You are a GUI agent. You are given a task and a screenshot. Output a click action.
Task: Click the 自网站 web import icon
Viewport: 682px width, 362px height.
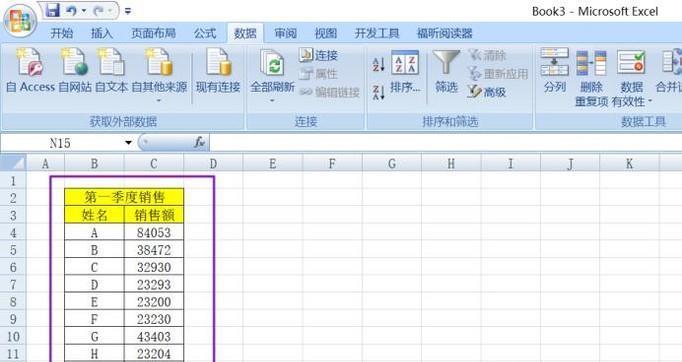pos(74,62)
